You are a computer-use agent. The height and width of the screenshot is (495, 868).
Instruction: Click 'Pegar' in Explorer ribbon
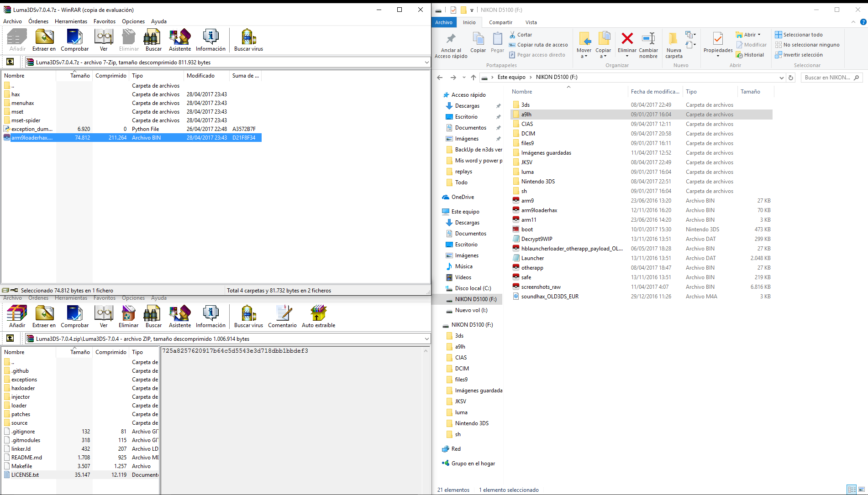(497, 43)
